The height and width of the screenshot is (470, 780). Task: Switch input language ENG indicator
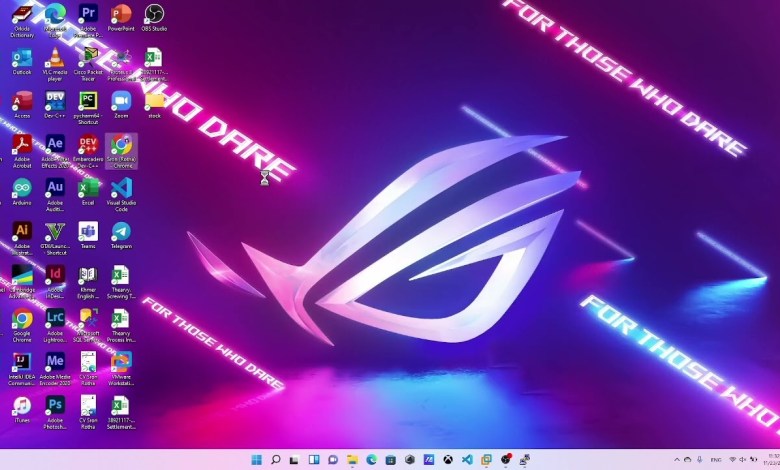(x=716, y=460)
